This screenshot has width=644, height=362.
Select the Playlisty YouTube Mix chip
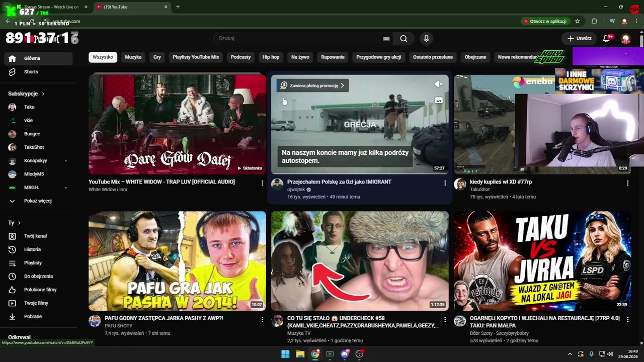point(196,57)
